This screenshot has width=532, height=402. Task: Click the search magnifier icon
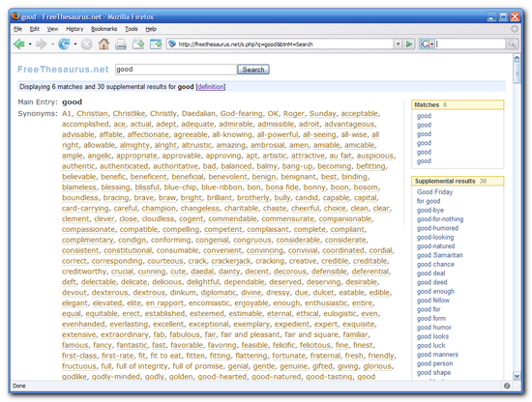point(511,44)
